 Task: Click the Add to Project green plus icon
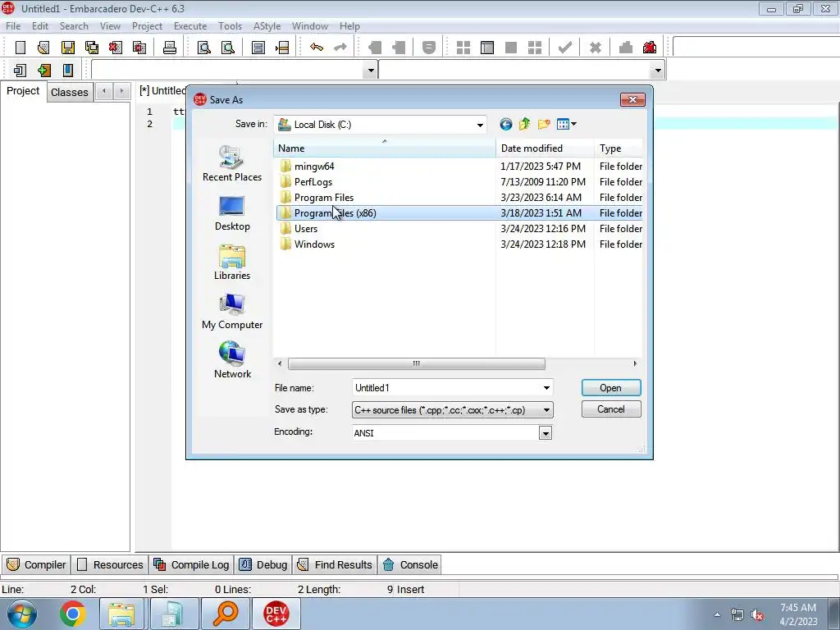pos(44,71)
